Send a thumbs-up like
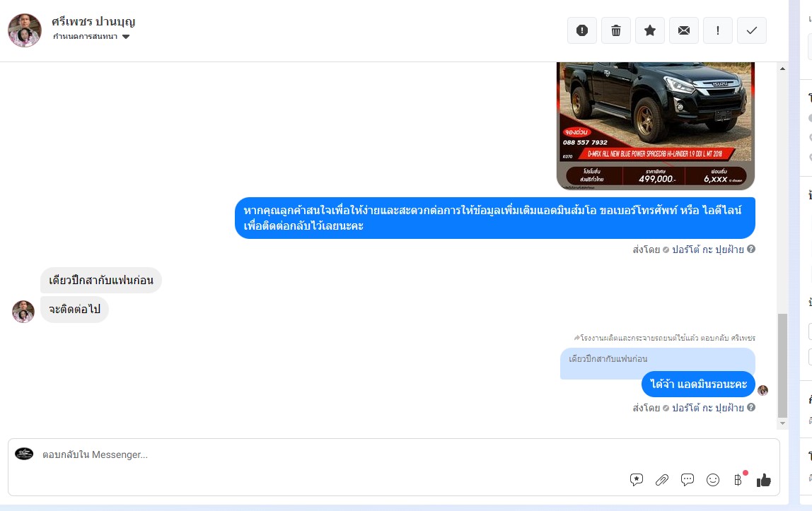Viewport: 812px width, 511px height. tap(764, 481)
